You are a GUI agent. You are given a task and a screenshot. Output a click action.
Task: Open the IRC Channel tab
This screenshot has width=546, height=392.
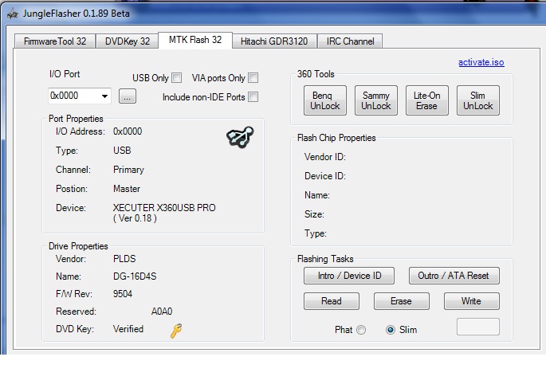click(350, 41)
